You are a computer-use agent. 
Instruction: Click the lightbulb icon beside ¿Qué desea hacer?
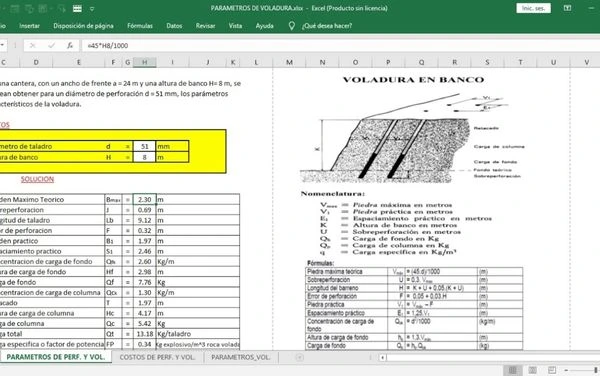pos(292,26)
